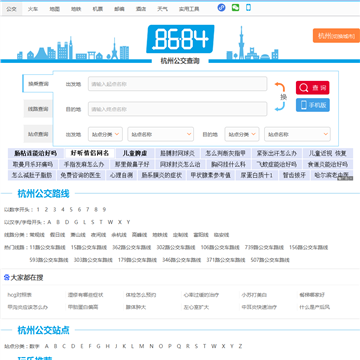Open the 507路公交车路线 link

tap(270, 260)
